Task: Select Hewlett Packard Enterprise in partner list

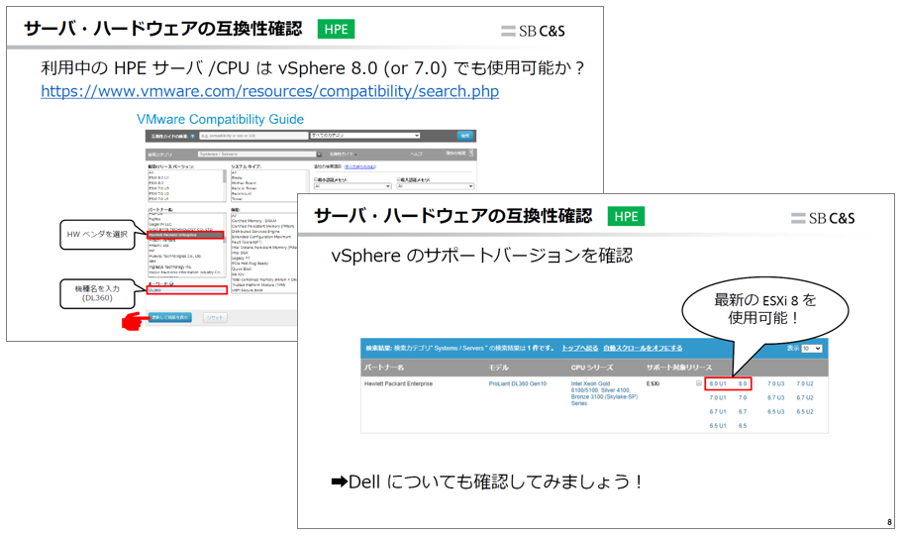Action: 185,235
